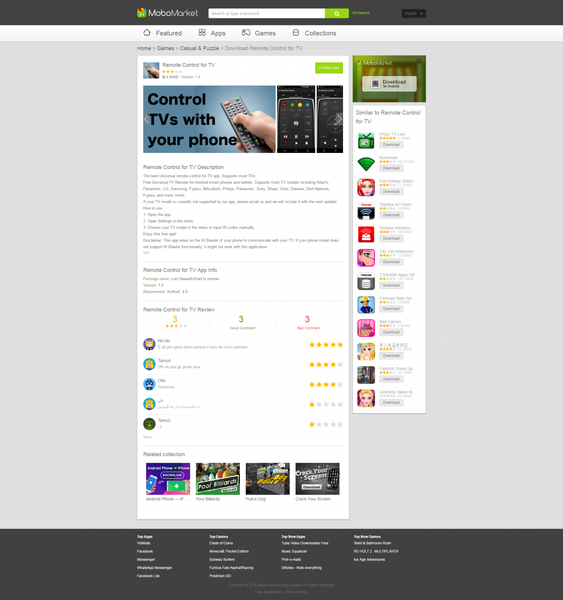Viewport: 563px width, 600px height.
Task: Click Nicole's five-star rating
Action: pos(326,345)
